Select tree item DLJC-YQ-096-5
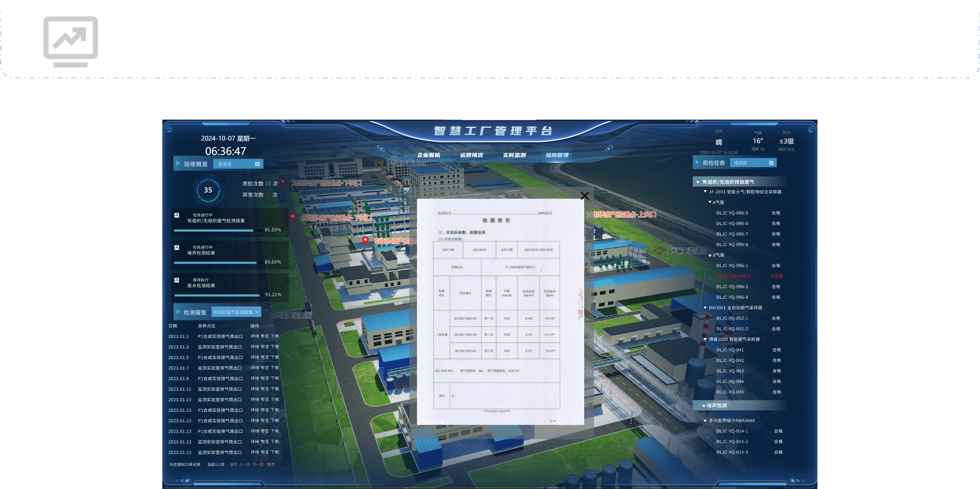 (732, 213)
